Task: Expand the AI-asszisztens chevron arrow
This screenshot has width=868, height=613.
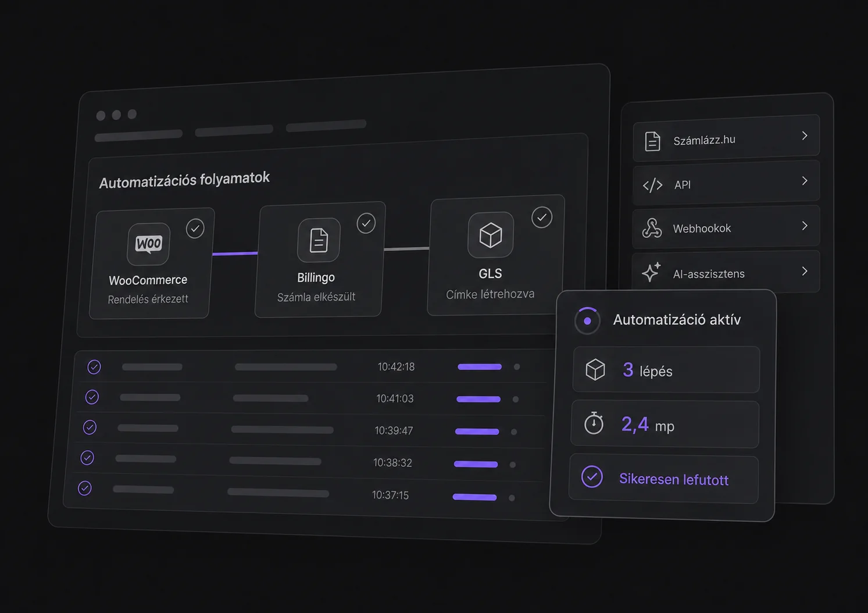Action: [805, 271]
